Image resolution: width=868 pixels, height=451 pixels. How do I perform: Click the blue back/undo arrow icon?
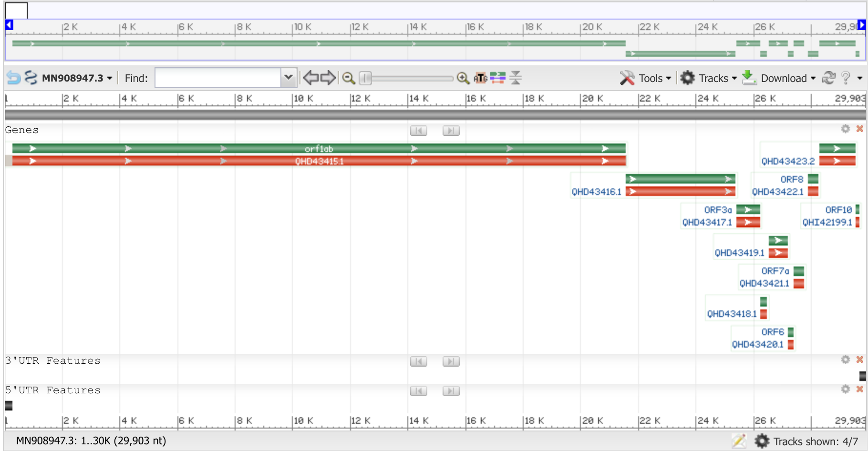(13, 78)
